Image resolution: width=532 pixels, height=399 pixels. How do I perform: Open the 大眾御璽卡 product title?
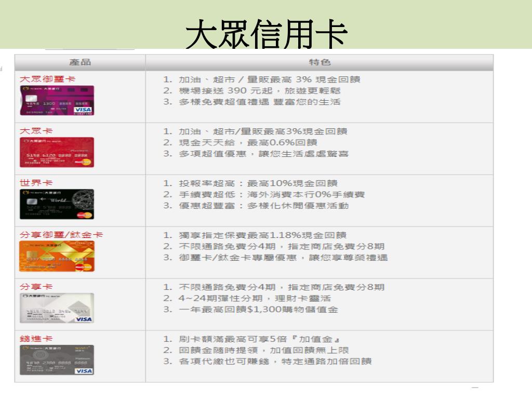pyautogui.click(x=47, y=79)
